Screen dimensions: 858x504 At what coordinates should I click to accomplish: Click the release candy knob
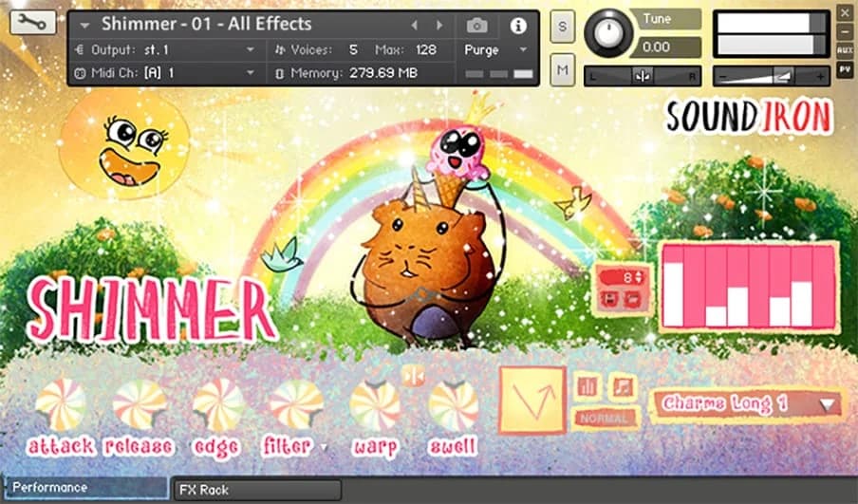pos(139,405)
